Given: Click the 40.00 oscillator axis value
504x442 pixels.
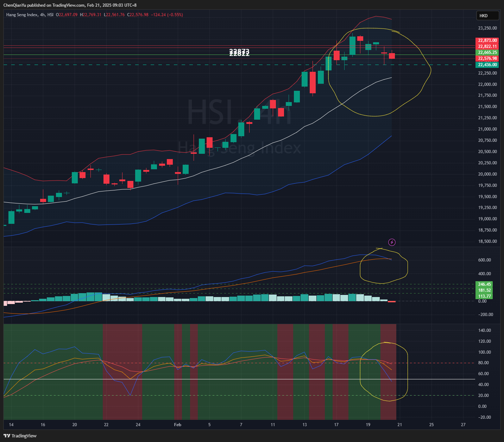Looking at the screenshot, I should click(x=484, y=385).
